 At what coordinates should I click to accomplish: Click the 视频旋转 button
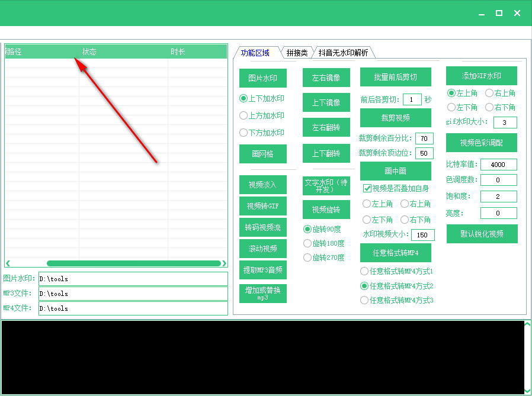pyautogui.click(x=326, y=210)
